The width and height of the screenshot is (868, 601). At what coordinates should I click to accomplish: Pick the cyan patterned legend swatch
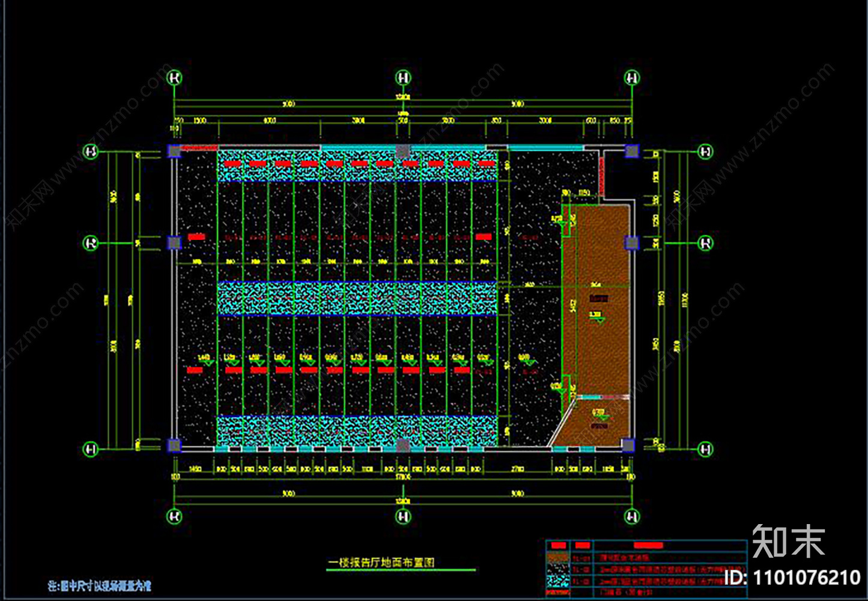558,581
